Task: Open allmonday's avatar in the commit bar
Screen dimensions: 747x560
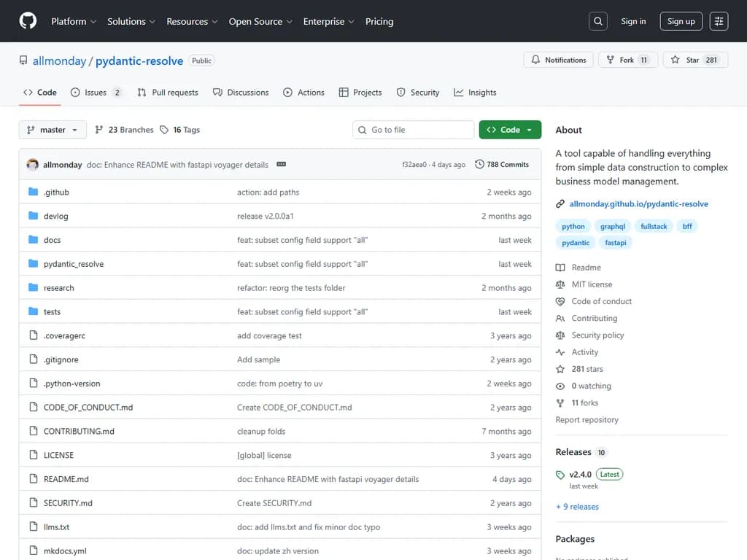Action: (x=32, y=165)
